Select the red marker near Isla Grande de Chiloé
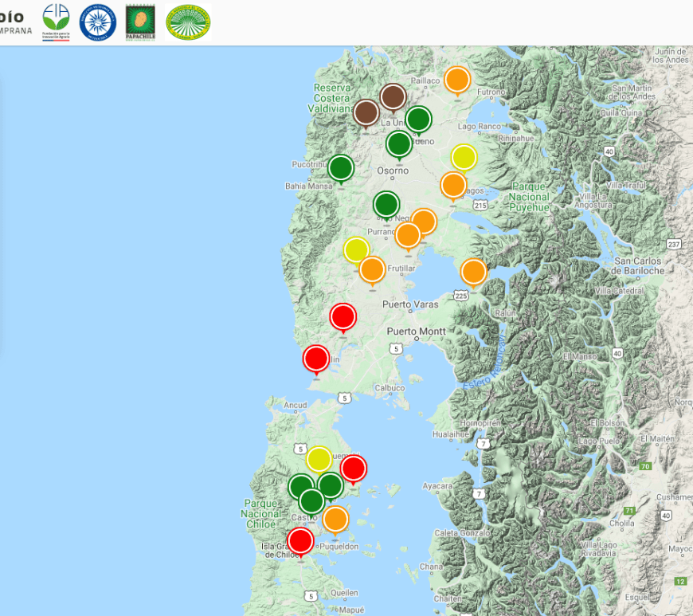693x616 pixels. click(300, 540)
